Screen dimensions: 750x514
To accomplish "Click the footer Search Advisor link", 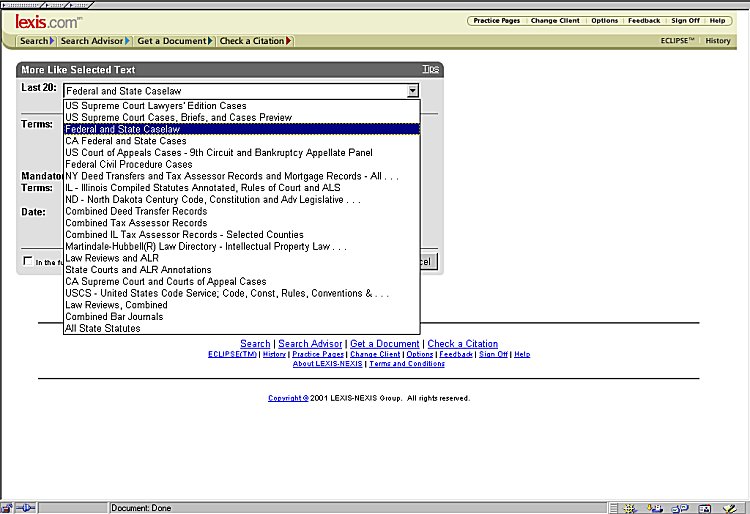I will (x=310, y=344).
